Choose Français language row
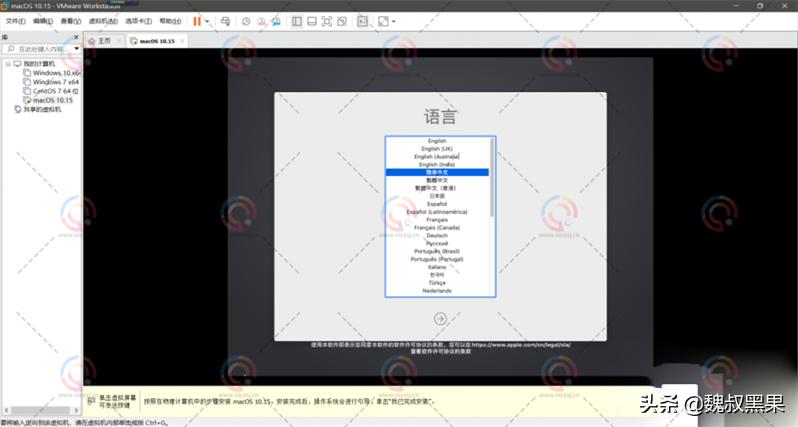 [x=437, y=220]
